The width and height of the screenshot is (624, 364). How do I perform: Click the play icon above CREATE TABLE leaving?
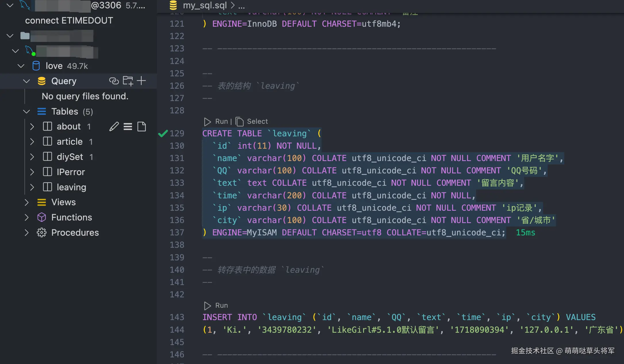207,121
